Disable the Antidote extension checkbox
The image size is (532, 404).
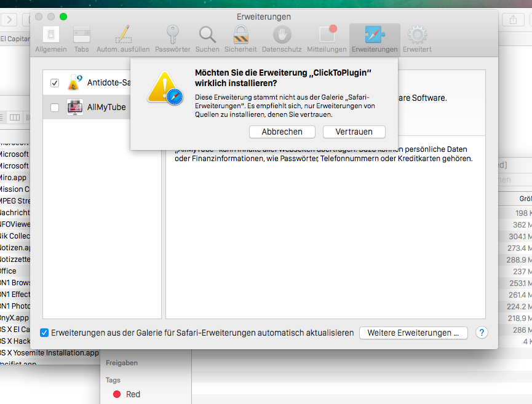tap(55, 83)
